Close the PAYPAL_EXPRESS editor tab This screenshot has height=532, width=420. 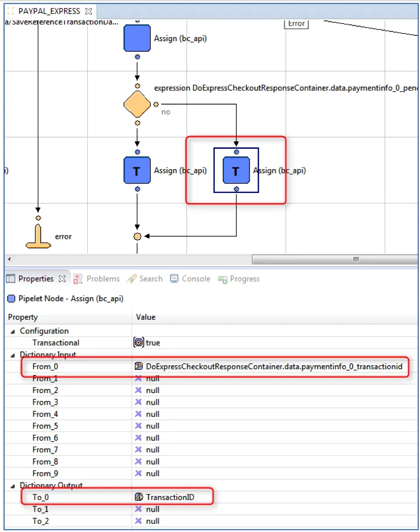pos(88,11)
